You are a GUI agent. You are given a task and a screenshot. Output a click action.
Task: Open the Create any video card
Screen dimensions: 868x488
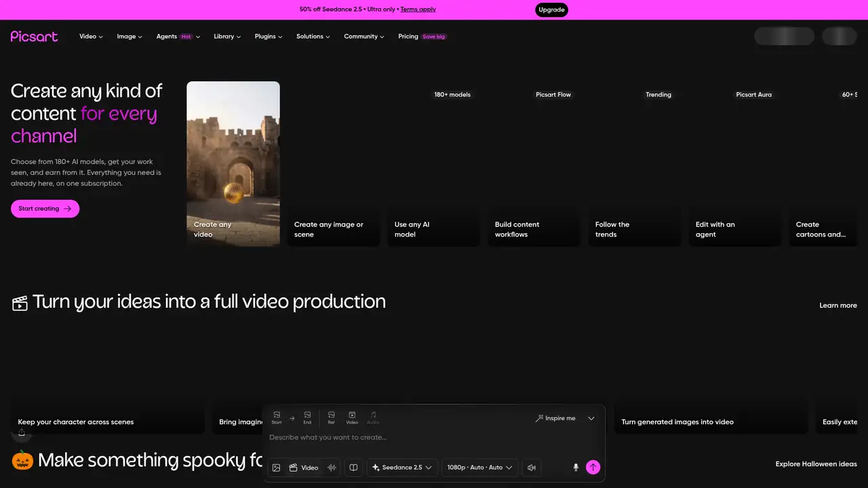(233, 163)
